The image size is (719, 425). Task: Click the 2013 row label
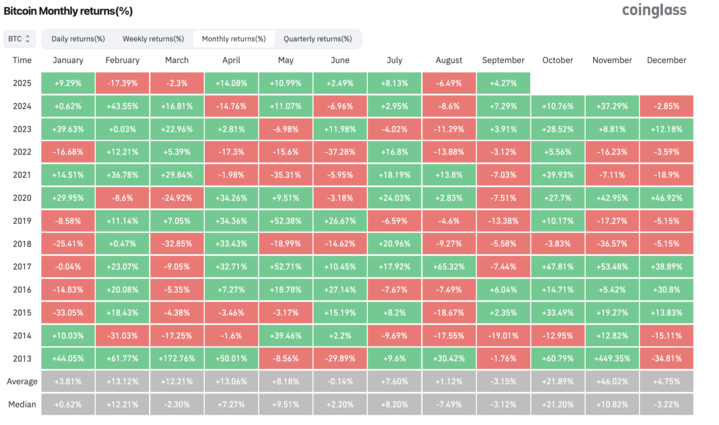22,358
